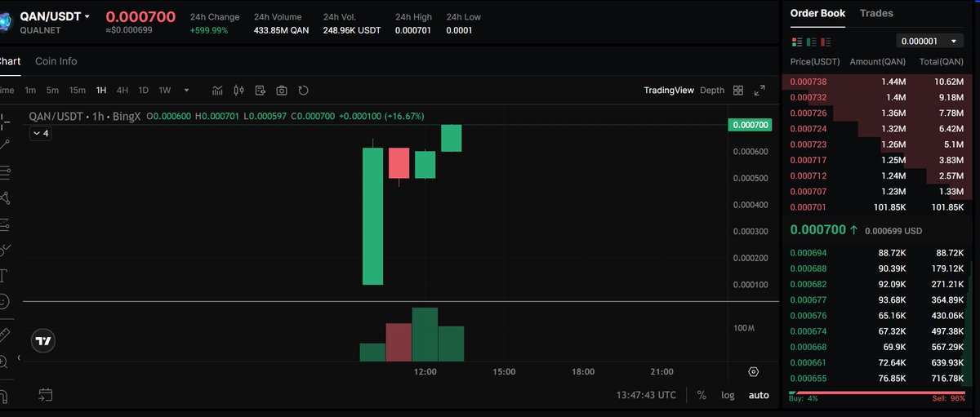Open the Coin Info tab
Viewport: 980px width, 417px height.
(56, 61)
